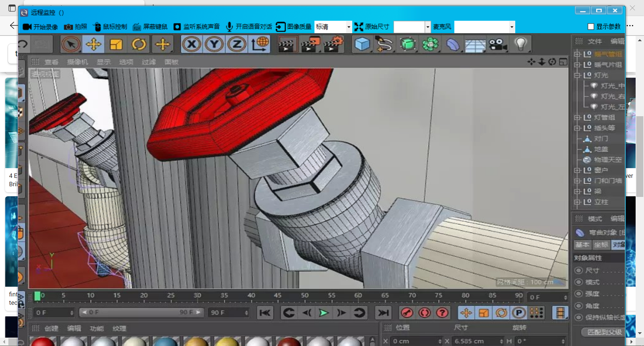Open the 麦克风 dropdown
The width and height of the screenshot is (644, 346).
coord(512,27)
